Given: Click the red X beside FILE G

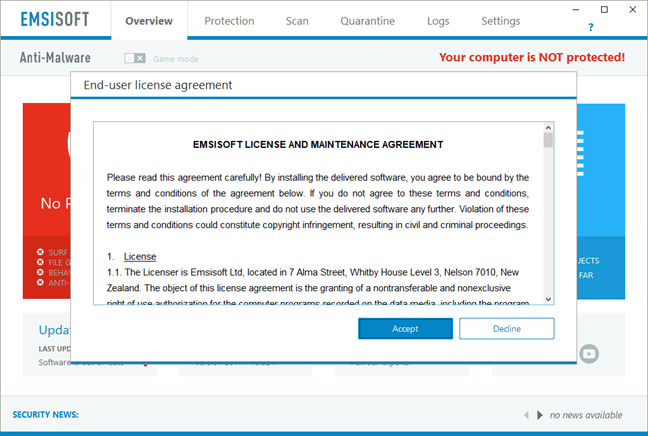Looking at the screenshot, I should [x=40, y=262].
